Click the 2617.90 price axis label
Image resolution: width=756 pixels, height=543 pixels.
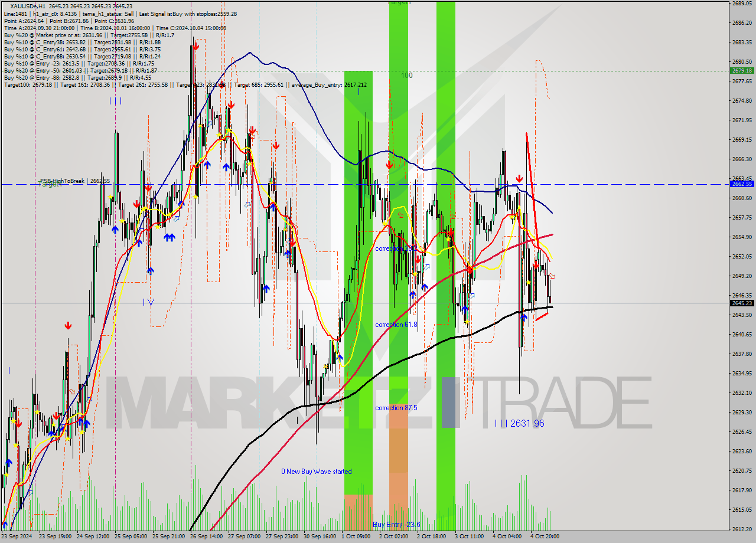pos(742,490)
